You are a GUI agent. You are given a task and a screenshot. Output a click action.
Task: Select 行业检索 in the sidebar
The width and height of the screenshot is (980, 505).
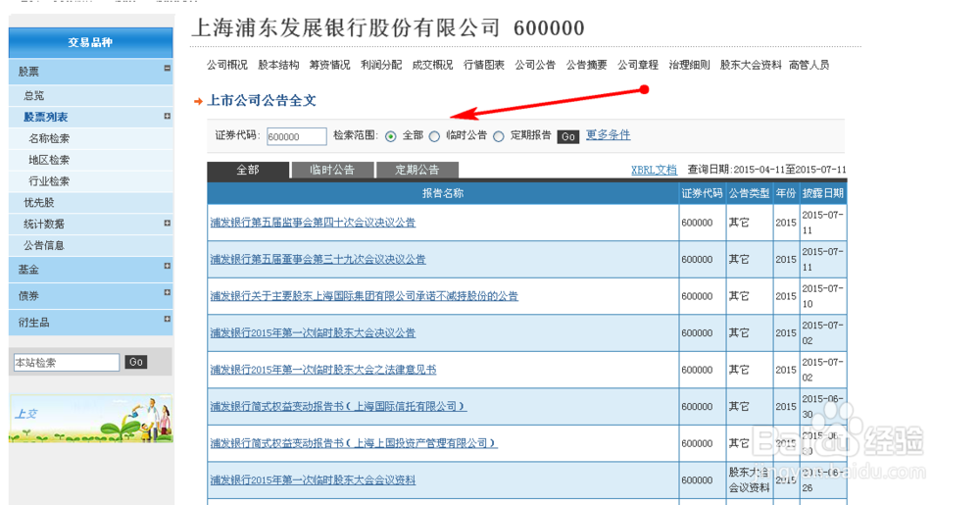(49, 181)
